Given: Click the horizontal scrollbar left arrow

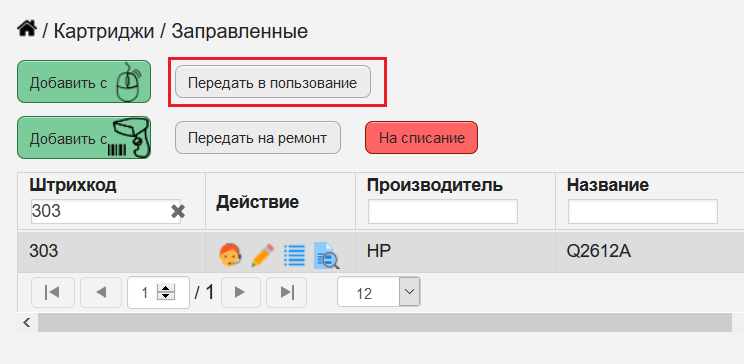Looking at the screenshot, I should point(27,323).
